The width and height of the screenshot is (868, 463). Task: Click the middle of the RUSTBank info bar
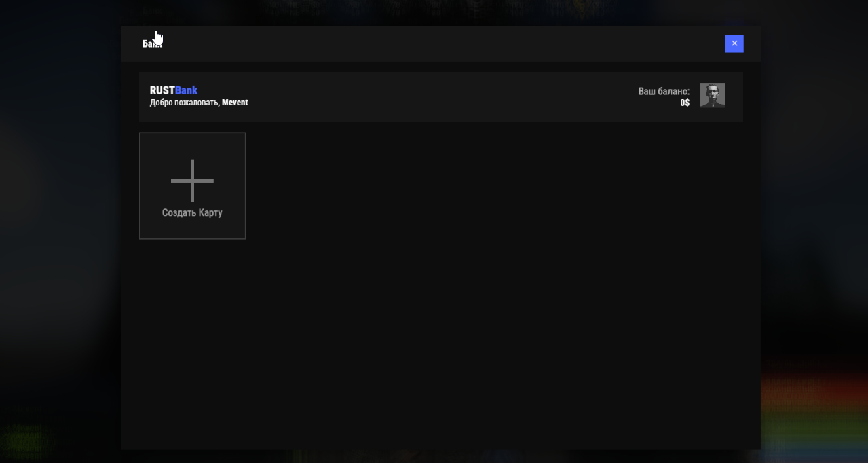(x=441, y=96)
